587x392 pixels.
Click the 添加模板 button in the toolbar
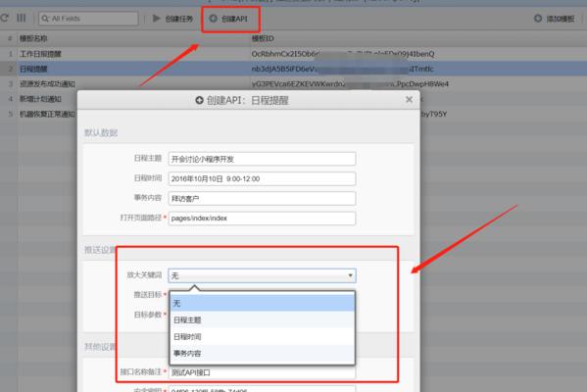click(555, 19)
